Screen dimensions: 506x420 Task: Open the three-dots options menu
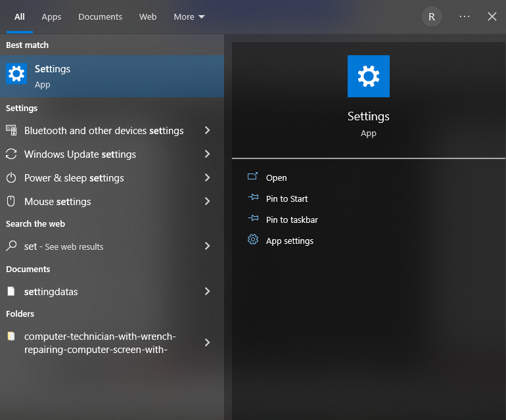click(465, 16)
